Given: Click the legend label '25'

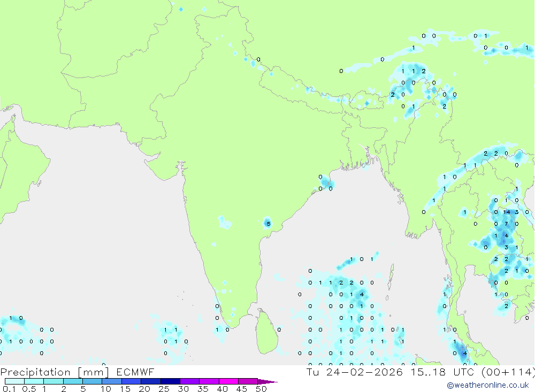Looking at the screenshot, I should tap(164, 389).
